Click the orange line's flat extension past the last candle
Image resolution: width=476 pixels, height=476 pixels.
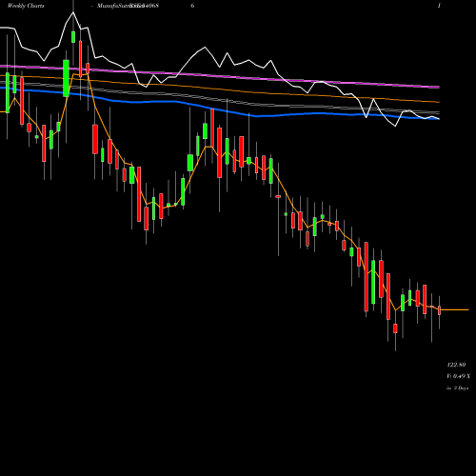click(455, 309)
